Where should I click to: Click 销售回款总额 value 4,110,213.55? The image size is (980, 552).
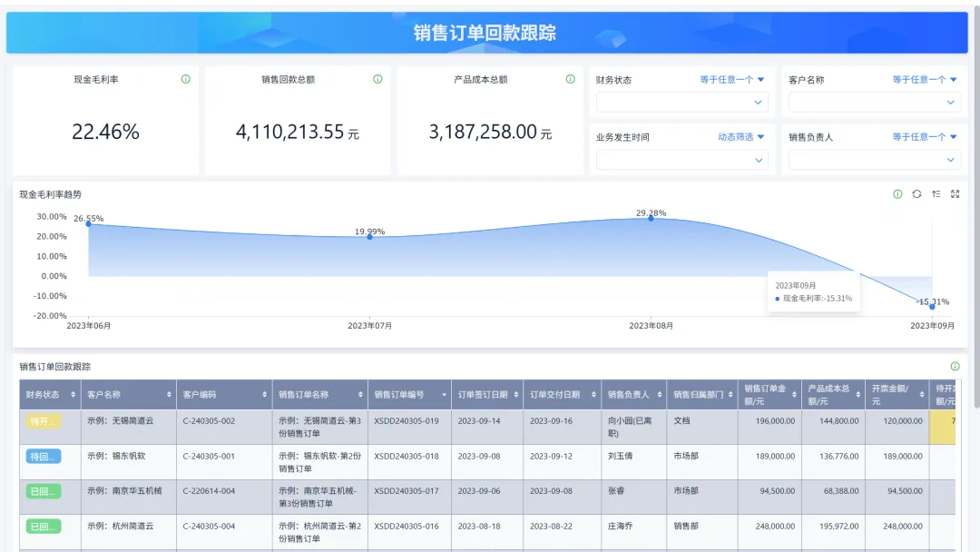point(290,132)
